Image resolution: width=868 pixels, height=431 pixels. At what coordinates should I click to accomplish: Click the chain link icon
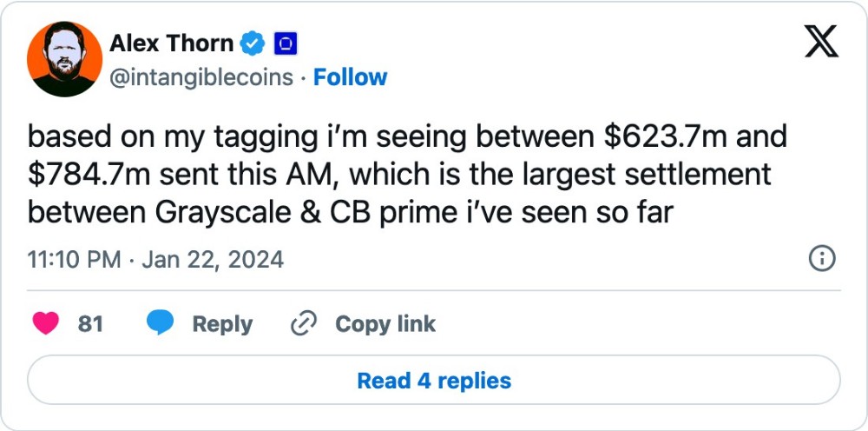click(304, 324)
